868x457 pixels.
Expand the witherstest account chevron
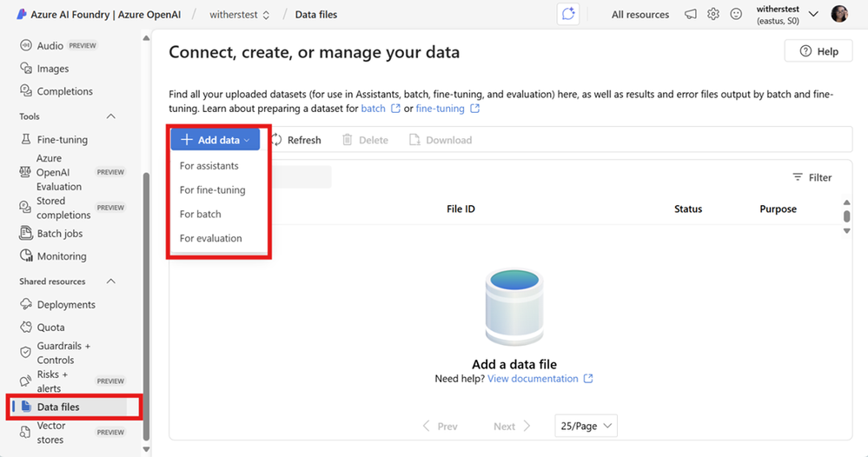pyautogui.click(x=813, y=15)
